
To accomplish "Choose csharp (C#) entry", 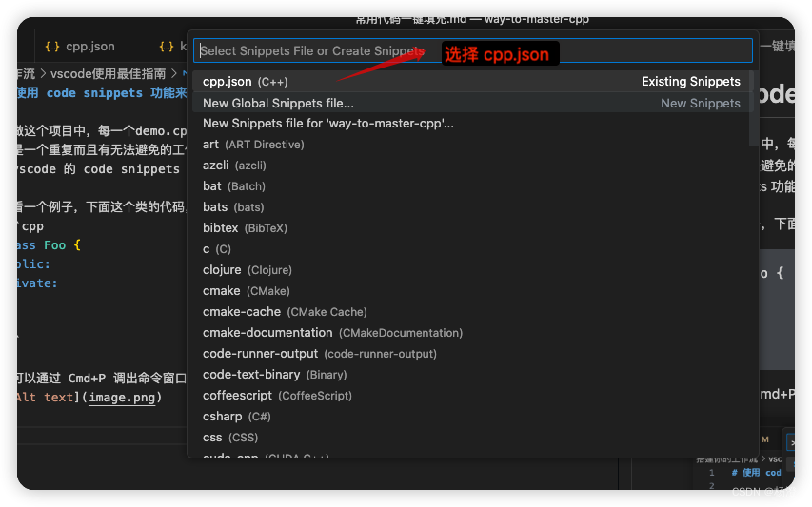I will tap(470, 417).
